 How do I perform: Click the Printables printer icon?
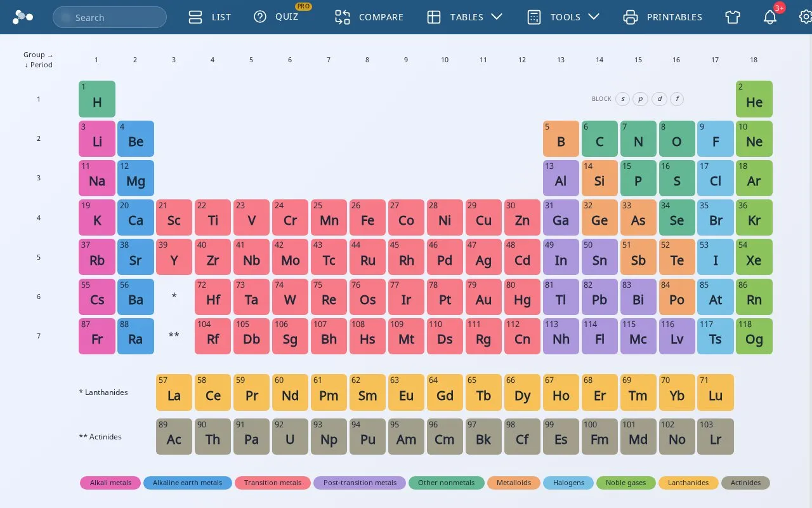[x=631, y=17]
